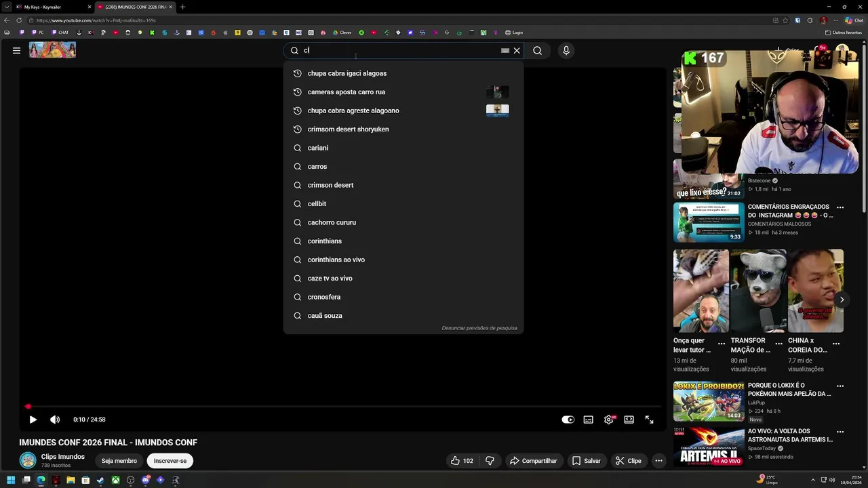The image size is (868, 488).
Task: Open the 'Login' bookmark
Action: pyautogui.click(x=514, y=33)
